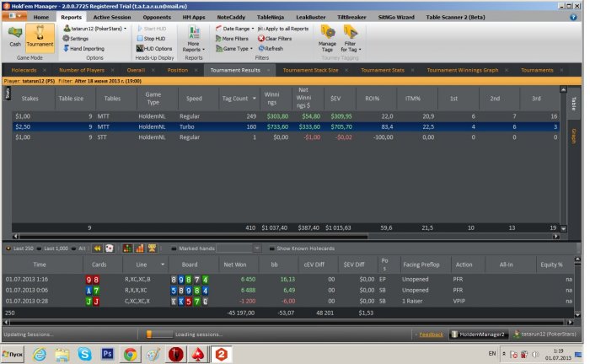Open the Tournament Winnings Graph tab
Image resolution: width=590 pixels, height=364 pixels.
click(461, 70)
